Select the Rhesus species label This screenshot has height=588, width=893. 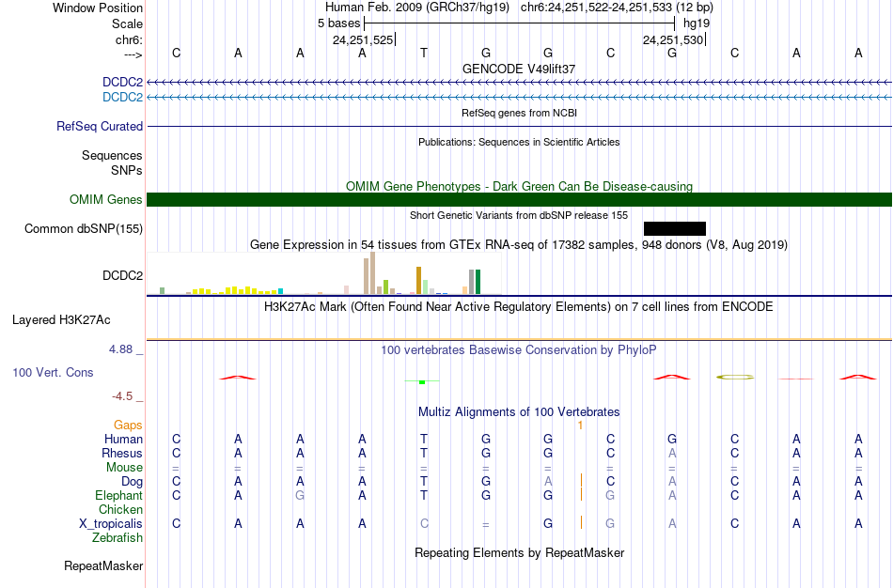(x=122, y=453)
